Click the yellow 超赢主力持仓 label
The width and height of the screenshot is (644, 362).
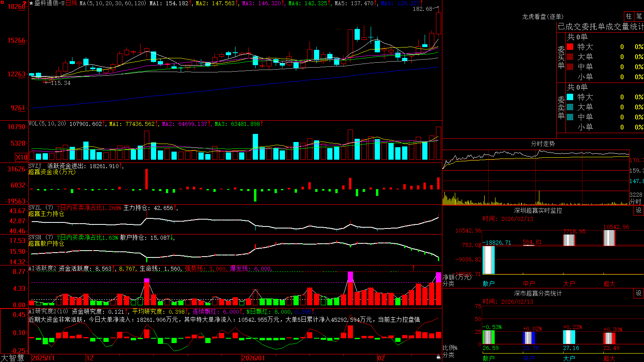[46, 214]
